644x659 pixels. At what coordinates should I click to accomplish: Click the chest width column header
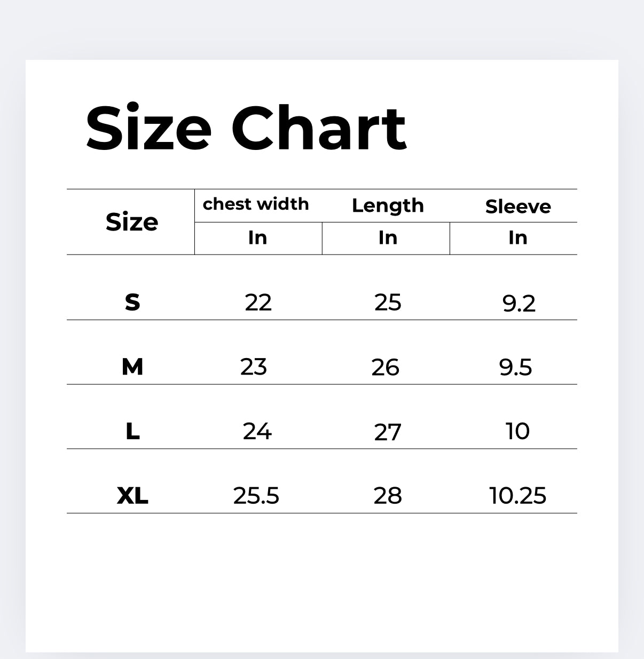pyautogui.click(x=256, y=204)
